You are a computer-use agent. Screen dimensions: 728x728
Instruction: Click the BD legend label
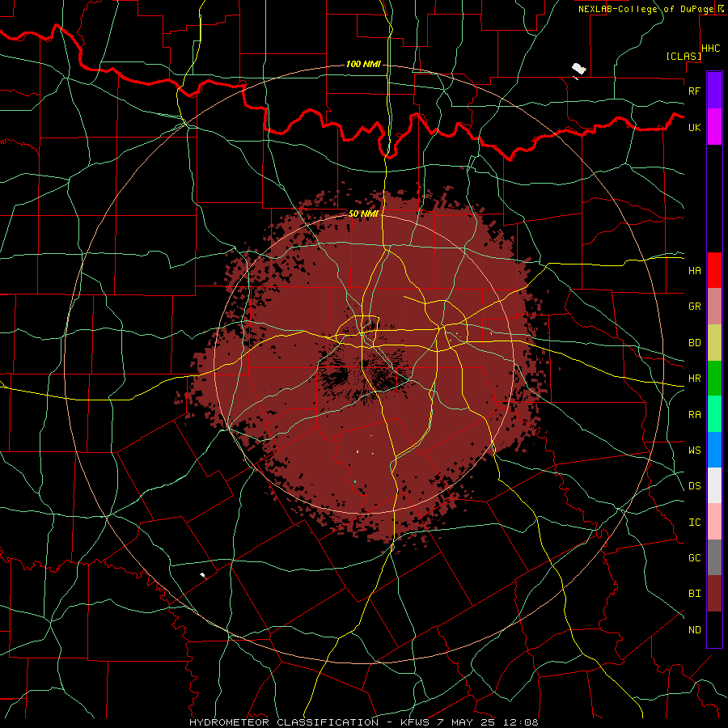pos(694,343)
